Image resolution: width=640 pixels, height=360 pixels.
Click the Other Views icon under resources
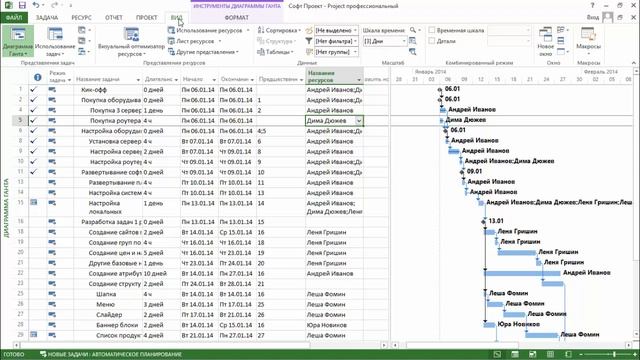coord(171,52)
